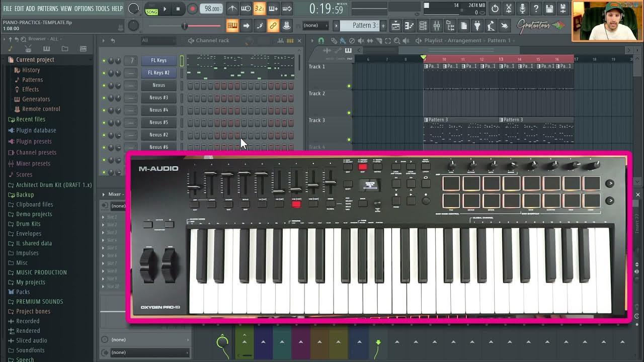Select the Nexus #2 channel button
The width and height of the screenshot is (644, 362).
tap(158, 135)
